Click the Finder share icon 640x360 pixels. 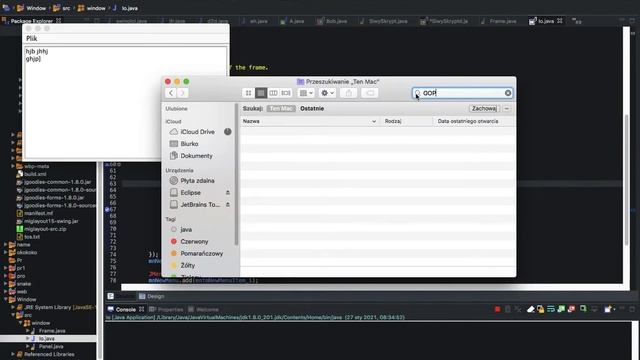[x=349, y=93]
